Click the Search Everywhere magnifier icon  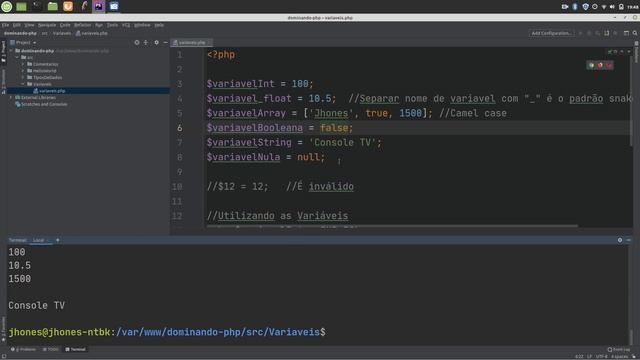pyautogui.click(x=635, y=33)
